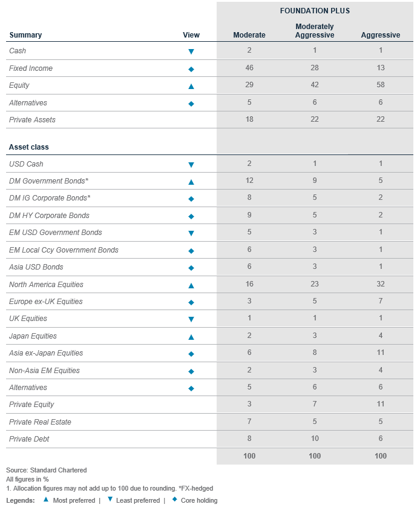This screenshot has width=420, height=510.
Task: Click the Least preferred legend triangle
Action: click(110, 500)
